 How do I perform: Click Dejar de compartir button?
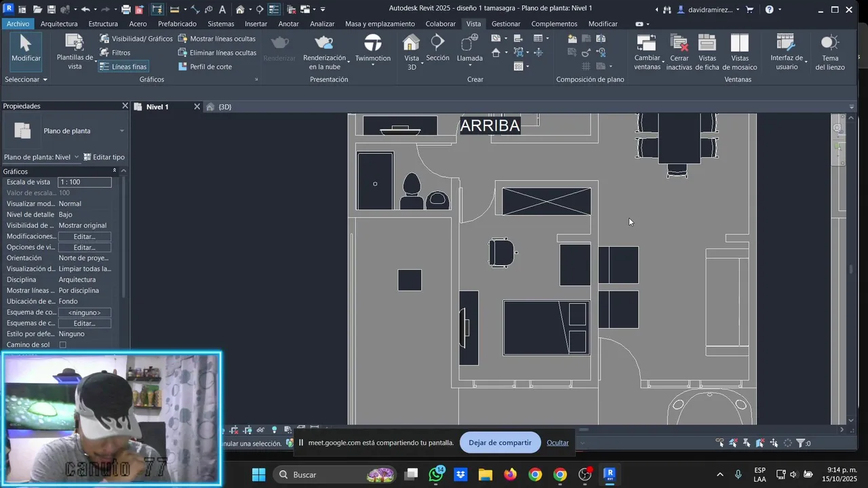[500, 443]
